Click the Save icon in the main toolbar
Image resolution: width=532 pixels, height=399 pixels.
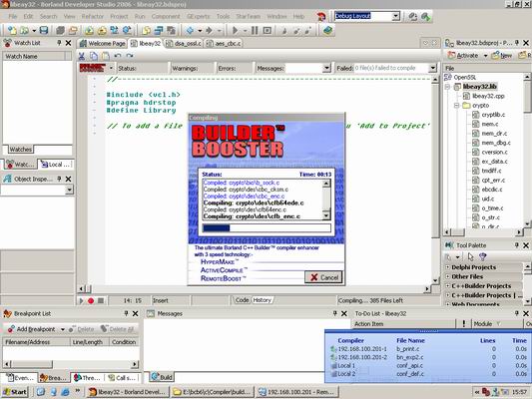coord(44,30)
